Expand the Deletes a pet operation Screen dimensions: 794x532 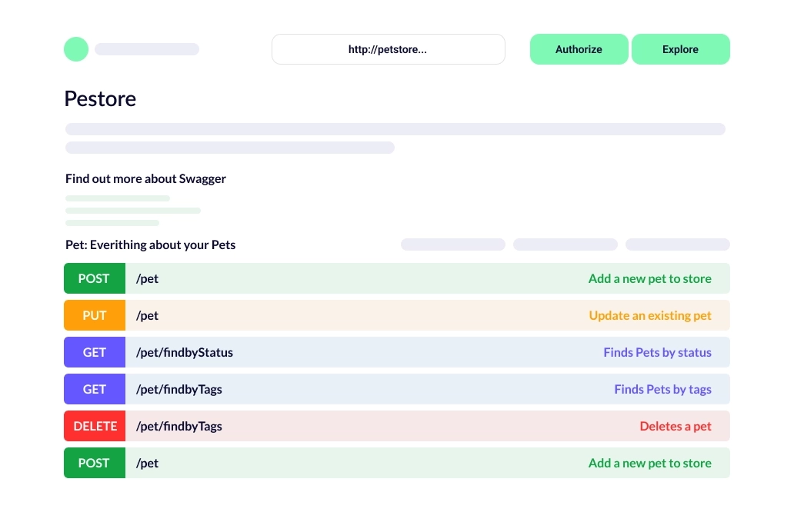tap(676, 426)
